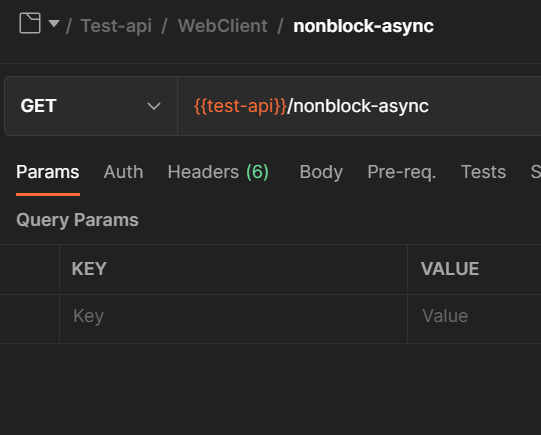541x435 pixels.
Task: Open the Headers (6) tab
Action: (x=218, y=172)
